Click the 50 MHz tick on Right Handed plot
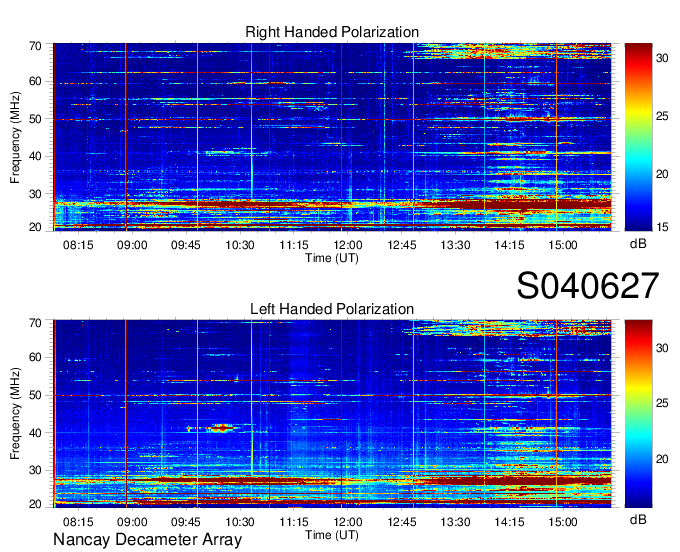 35,119
